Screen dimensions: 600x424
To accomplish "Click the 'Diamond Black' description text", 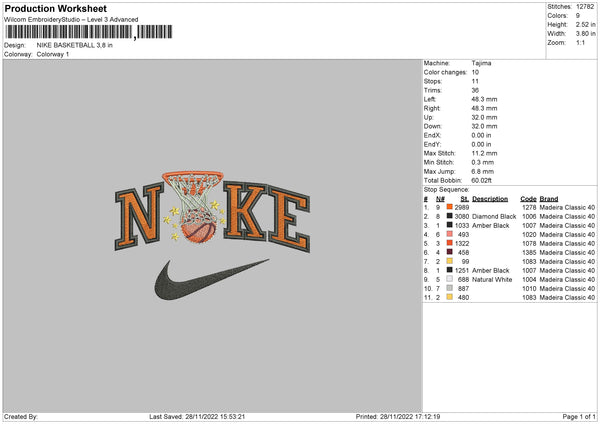I will pyautogui.click(x=494, y=217).
